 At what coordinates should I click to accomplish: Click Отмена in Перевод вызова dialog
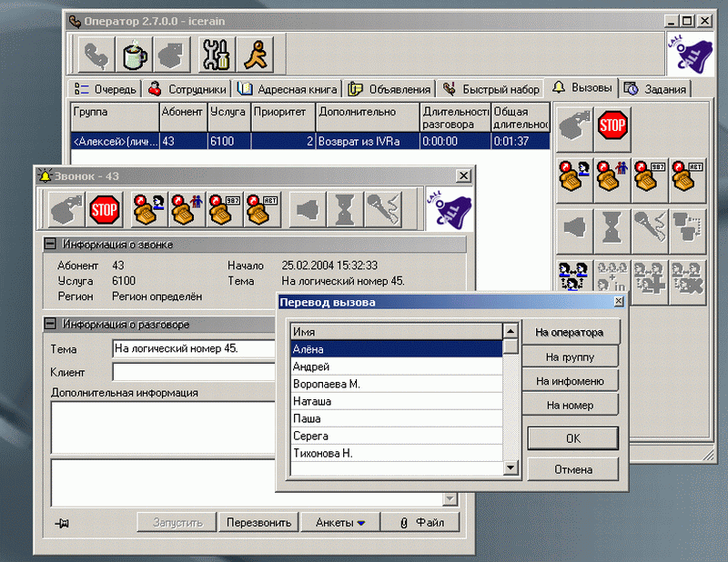tap(573, 469)
